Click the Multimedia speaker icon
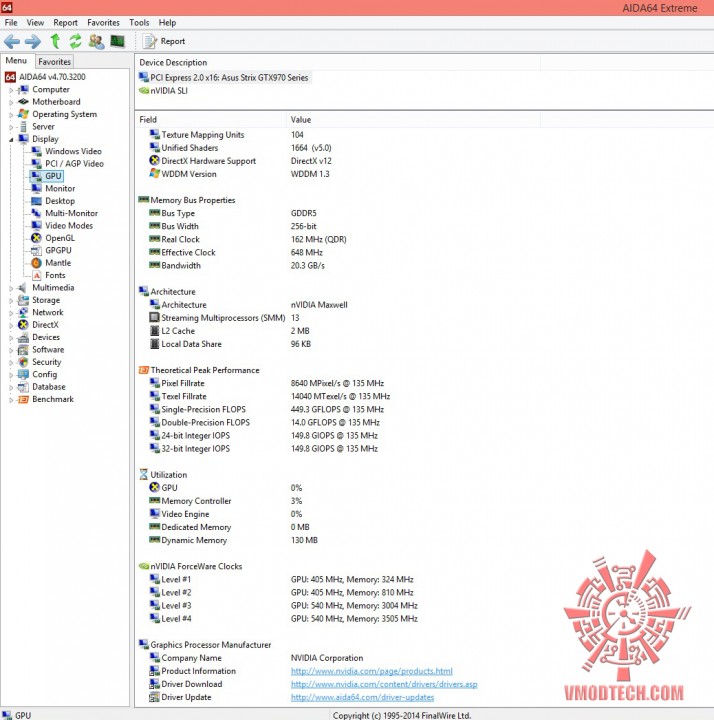 tap(22, 287)
